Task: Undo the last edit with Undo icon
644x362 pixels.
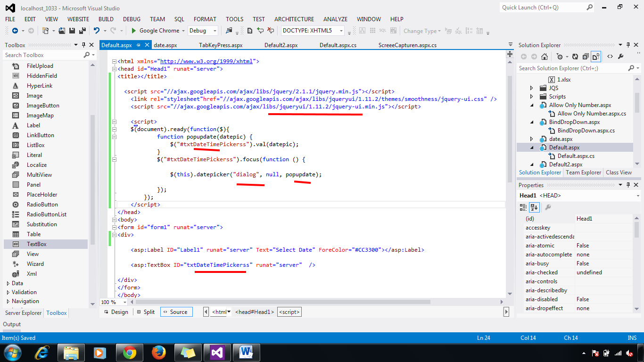Action: click(x=96, y=31)
